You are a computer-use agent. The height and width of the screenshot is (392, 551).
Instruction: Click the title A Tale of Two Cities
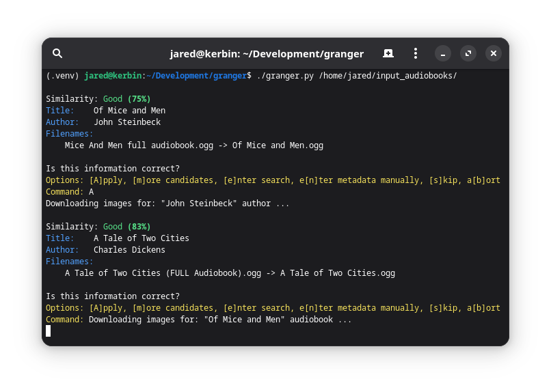click(x=142, y=238)
